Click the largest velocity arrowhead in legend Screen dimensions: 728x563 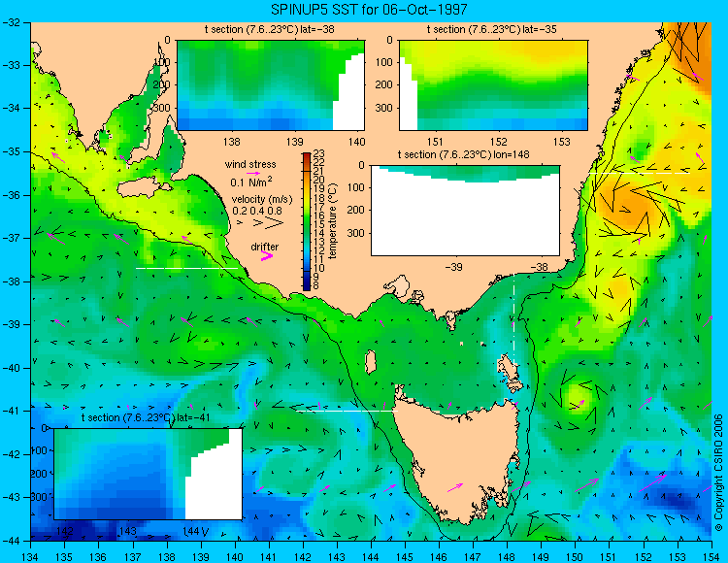(x=274, y=223)
